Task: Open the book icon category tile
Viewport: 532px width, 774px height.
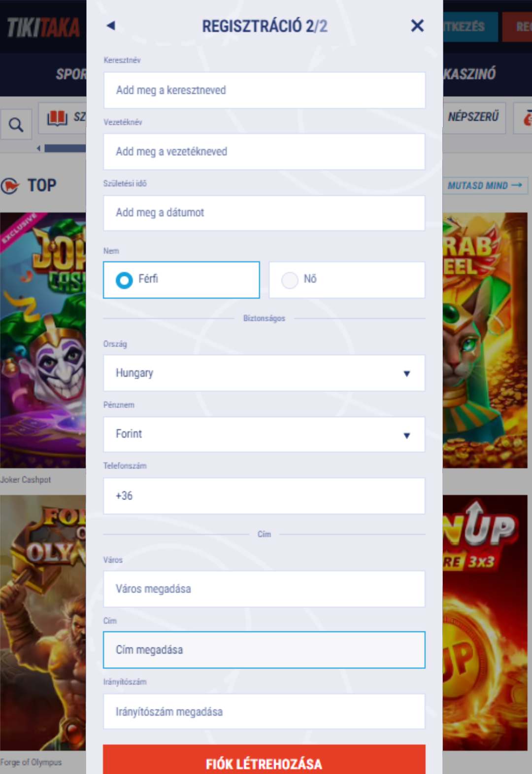Action: pos(62,118)
